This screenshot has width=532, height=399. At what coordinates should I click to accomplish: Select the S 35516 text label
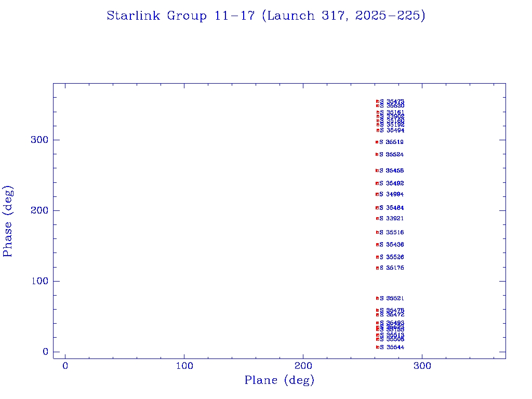click(392, 232)
